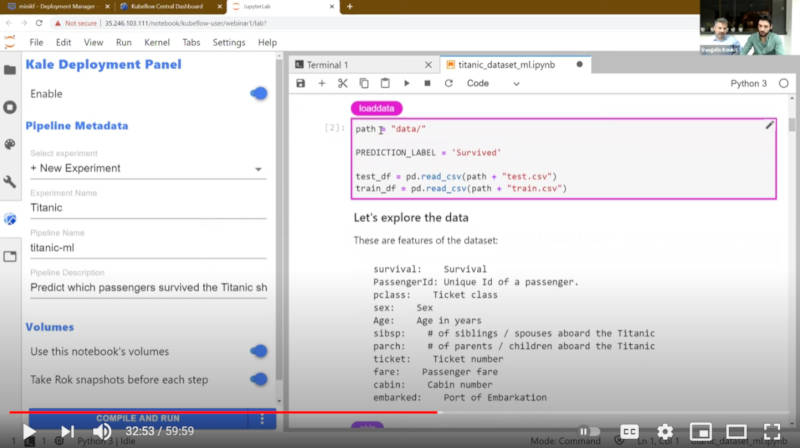
Task: Copy the selected cell icon
Action: pyautogui.click(x=364, y=83)
